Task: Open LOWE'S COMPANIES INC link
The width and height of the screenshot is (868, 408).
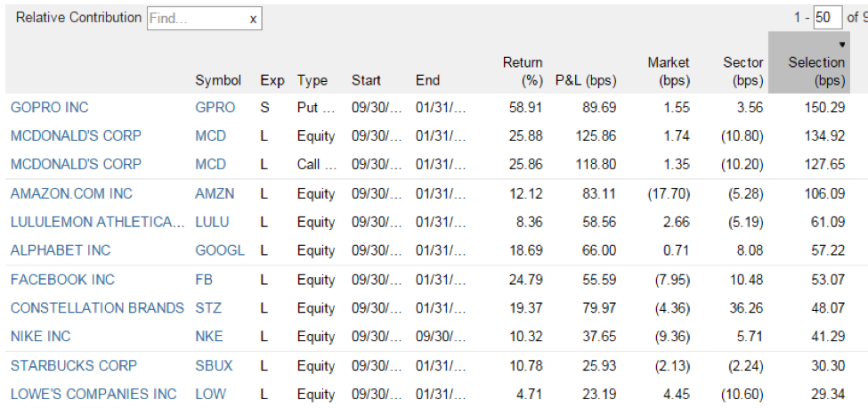Action: pos(93,394)
